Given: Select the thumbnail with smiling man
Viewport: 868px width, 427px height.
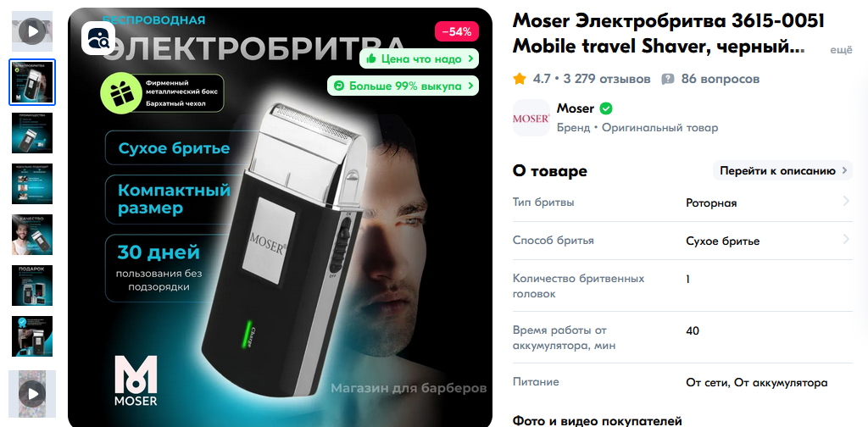Looking at the screenshot, I should [33, 235].
